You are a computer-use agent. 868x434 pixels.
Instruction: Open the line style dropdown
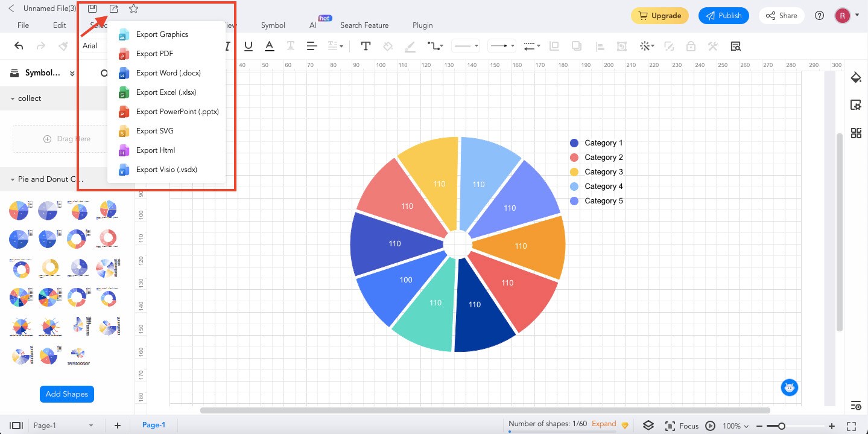click(466, 46)
